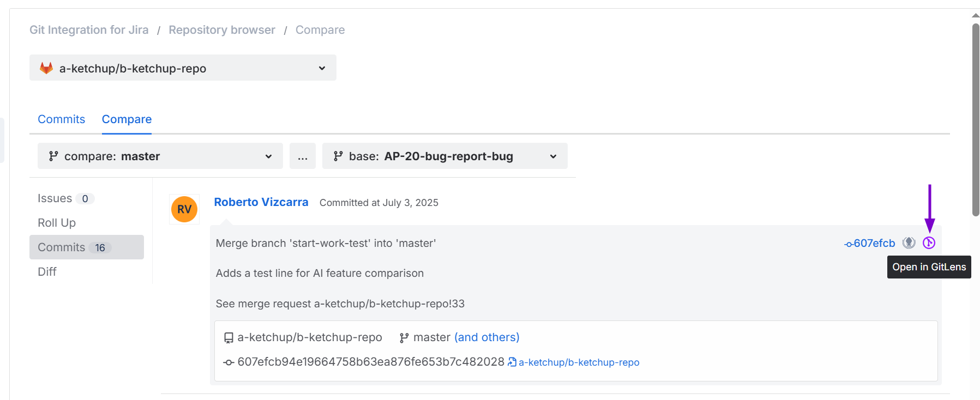Image resolution: width=980 pixels, height=400 pixels.
Task: Click the (and others) branches link
Action: point(487,337)
